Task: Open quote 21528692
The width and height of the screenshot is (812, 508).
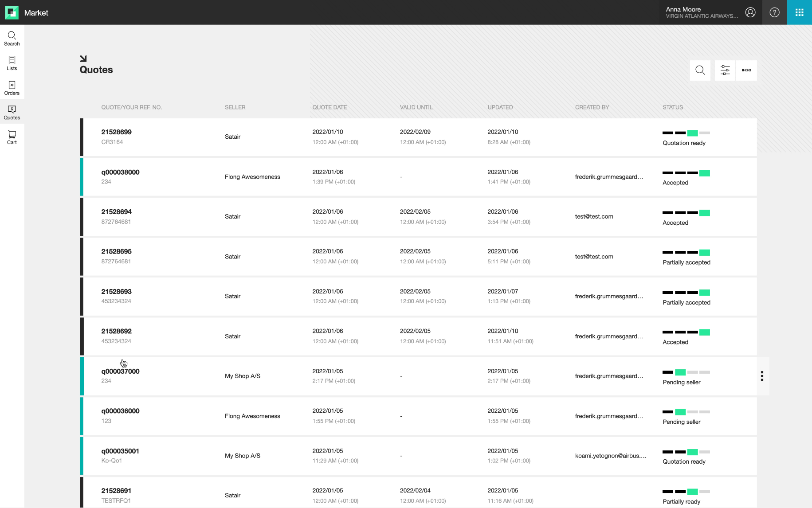Action: pyautogui.click(x=116, y=331)
